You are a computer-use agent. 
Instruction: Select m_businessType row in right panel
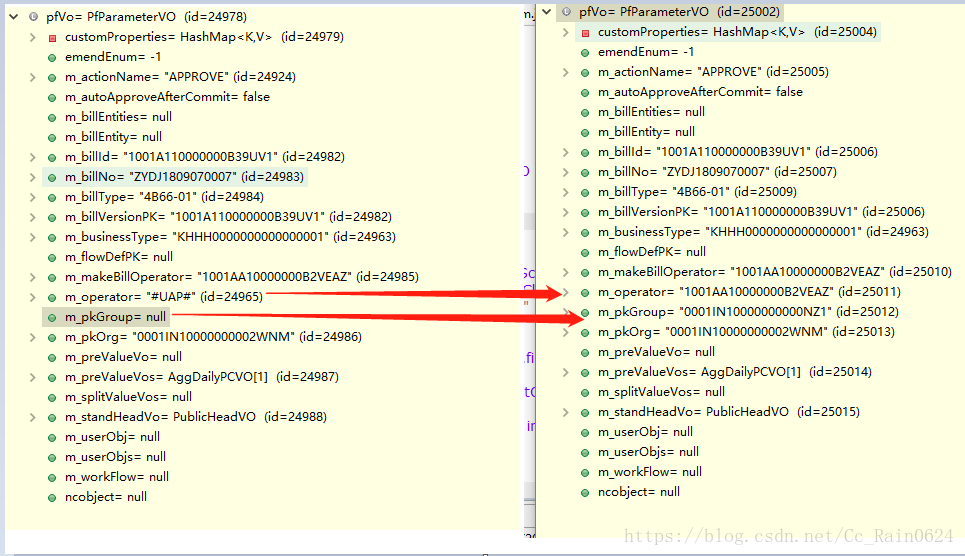pos(763,232)
